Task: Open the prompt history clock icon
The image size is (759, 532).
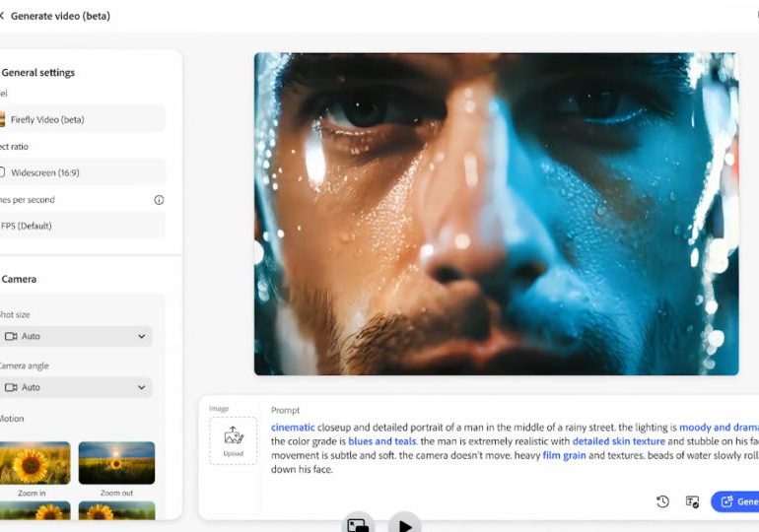Action: click(662, 501)
